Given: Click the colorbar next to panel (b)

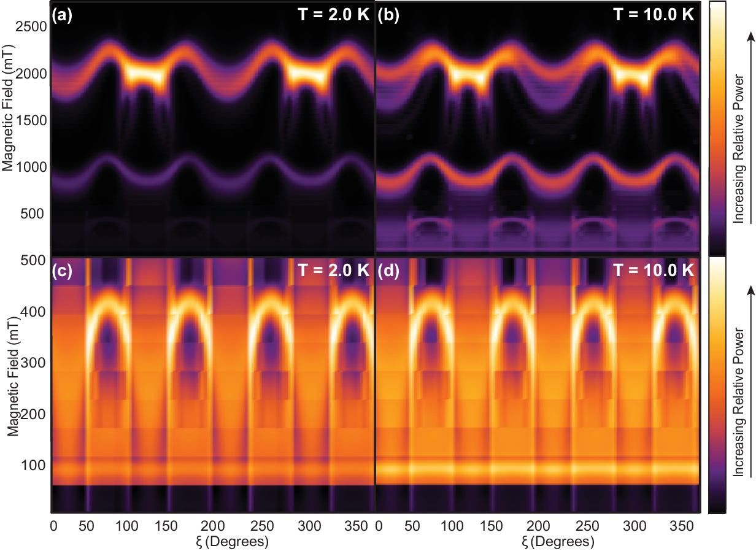Looking at the screenshot, I should (717, 128).
